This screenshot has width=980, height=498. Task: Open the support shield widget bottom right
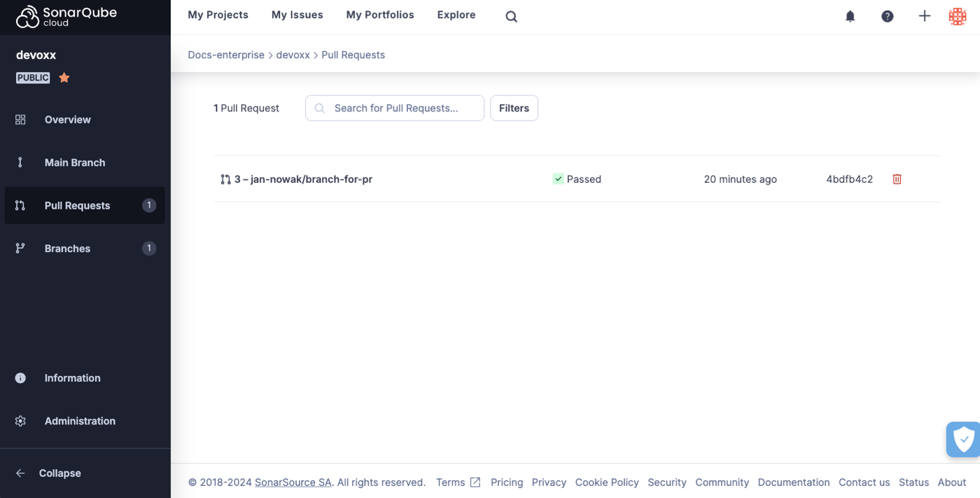pos(963,439)
